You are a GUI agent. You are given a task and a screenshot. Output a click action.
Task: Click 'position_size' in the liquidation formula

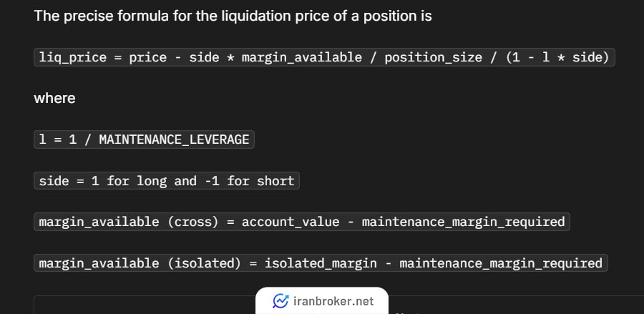point(434,57)
